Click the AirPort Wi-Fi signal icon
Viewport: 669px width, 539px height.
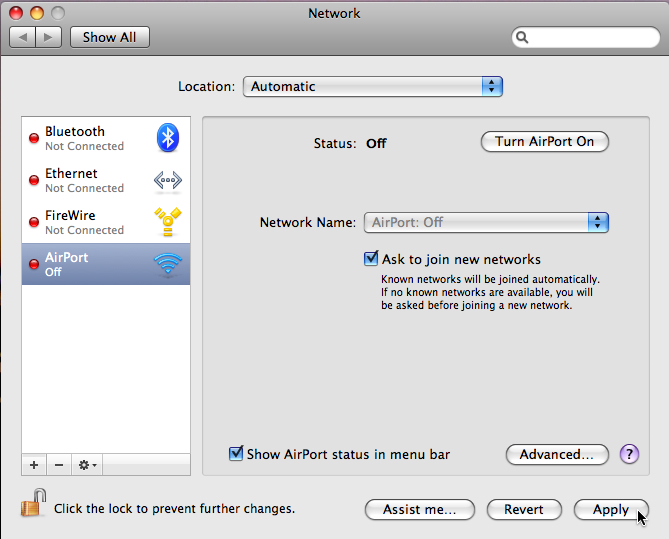[x=168, y=264]
